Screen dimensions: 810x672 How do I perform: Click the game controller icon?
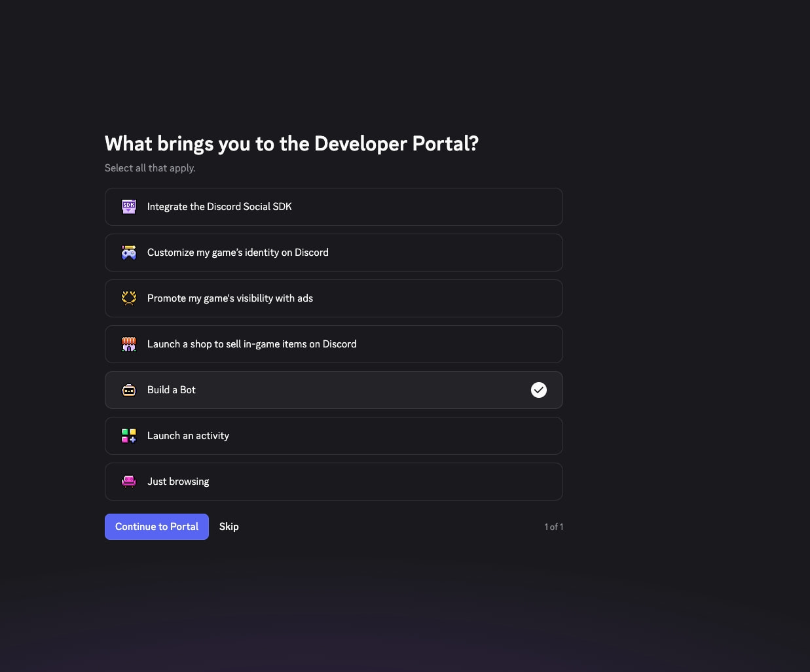(129, 253)
